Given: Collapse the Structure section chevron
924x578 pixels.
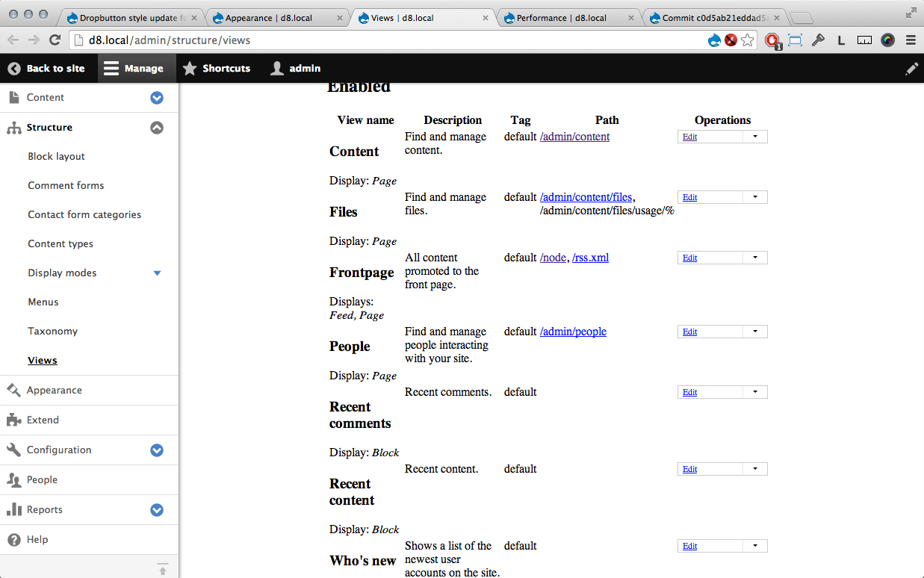Looking at the screenshot, I should pyautogui.click(x=157, y=127).
